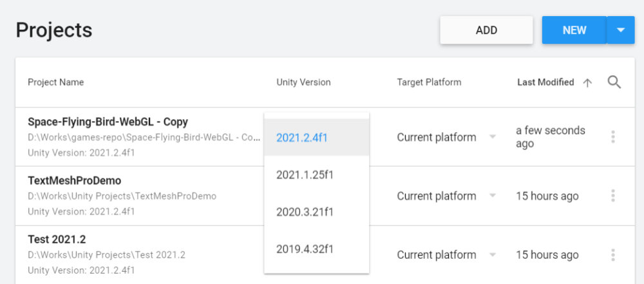644x284 pixels.
Task: Open more options for TextMeshProDemo project
Action: coord(612,196)
